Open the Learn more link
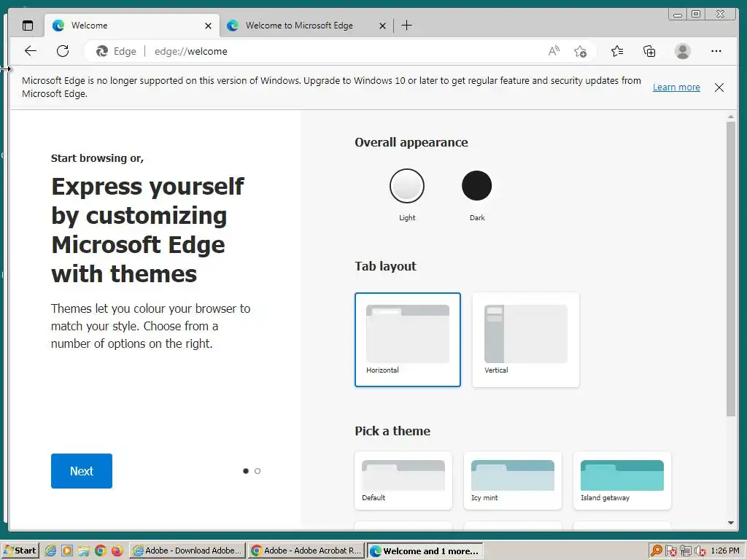Image resolution: width=747 pixels, height=560 pixels. tap(676, 87)
